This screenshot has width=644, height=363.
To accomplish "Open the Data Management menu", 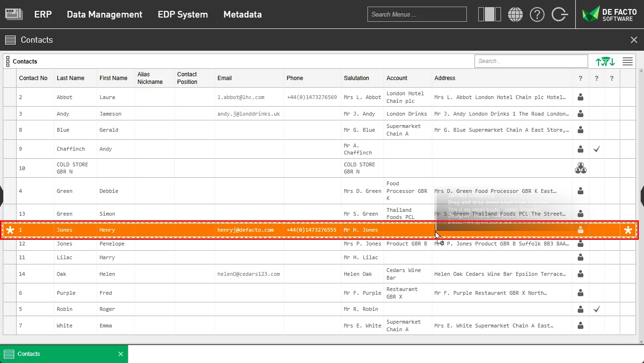I will 104,14.
